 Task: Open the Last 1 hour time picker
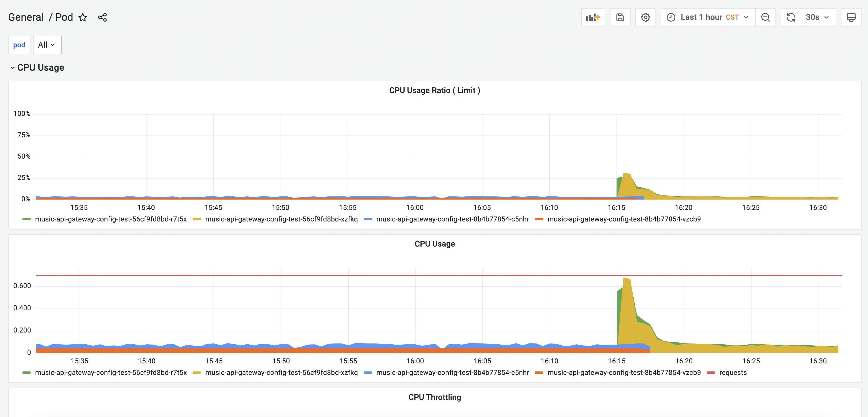pos(708,17)
